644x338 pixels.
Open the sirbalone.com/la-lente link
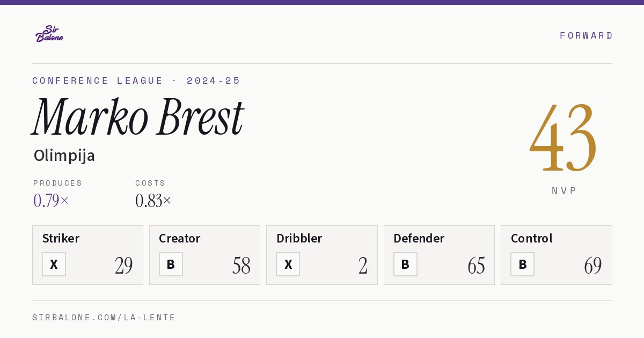104,318
